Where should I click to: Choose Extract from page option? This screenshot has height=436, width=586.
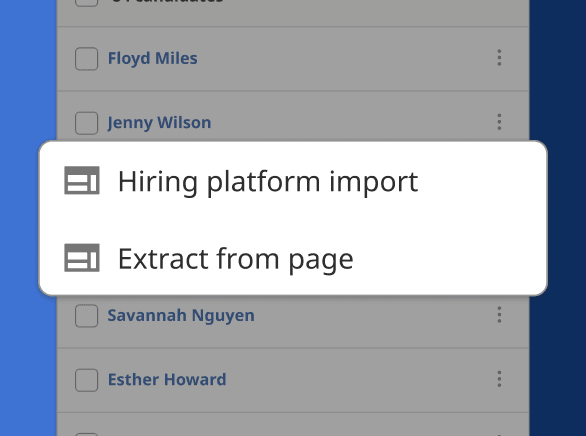pyautogui.click(x=293, y=259)
